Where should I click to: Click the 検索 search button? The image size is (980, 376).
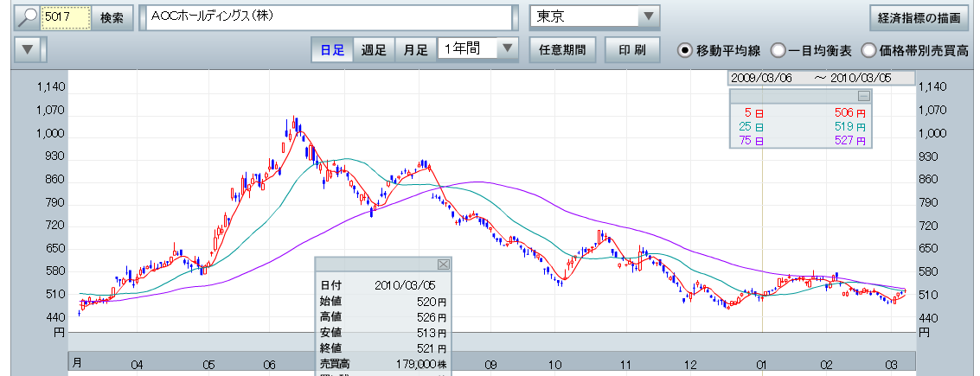click(x=112, y=17)
